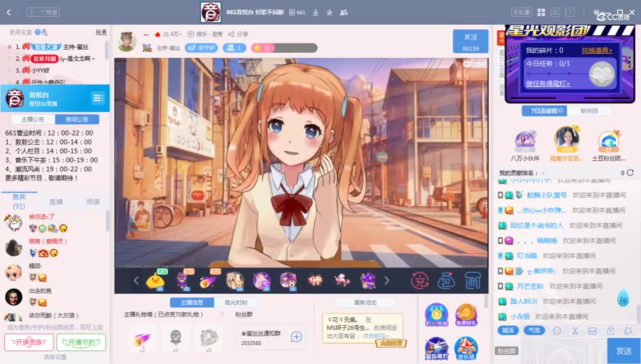Click the 开通守护 button
The image size is (641, 364).
[81, 342]
